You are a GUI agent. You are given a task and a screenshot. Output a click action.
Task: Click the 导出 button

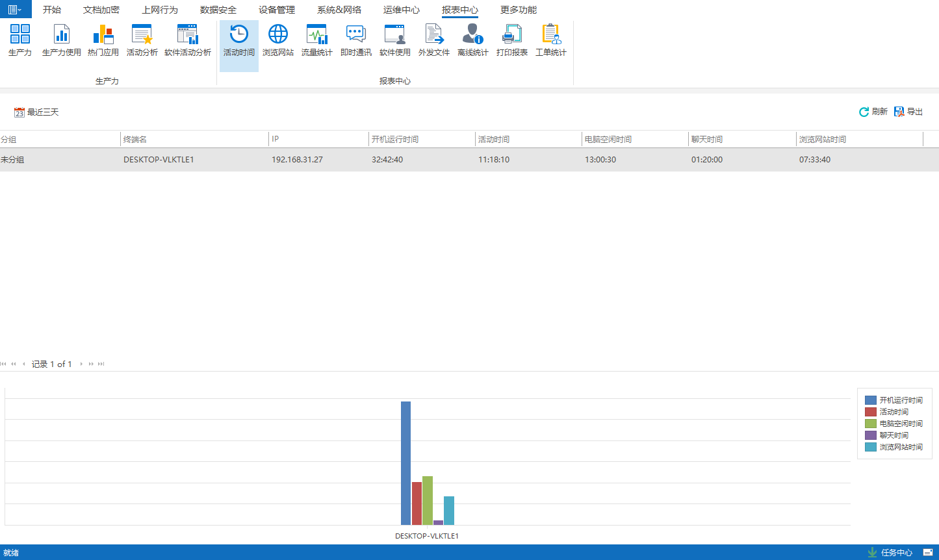click(x=908, y=112)
